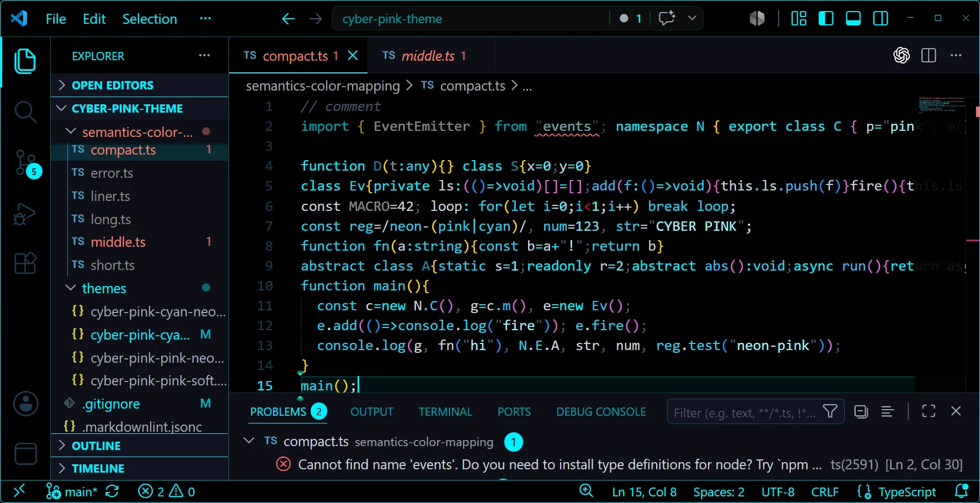Toggle the bottom panel visibility
980x503 pixels.
[853, 18]
